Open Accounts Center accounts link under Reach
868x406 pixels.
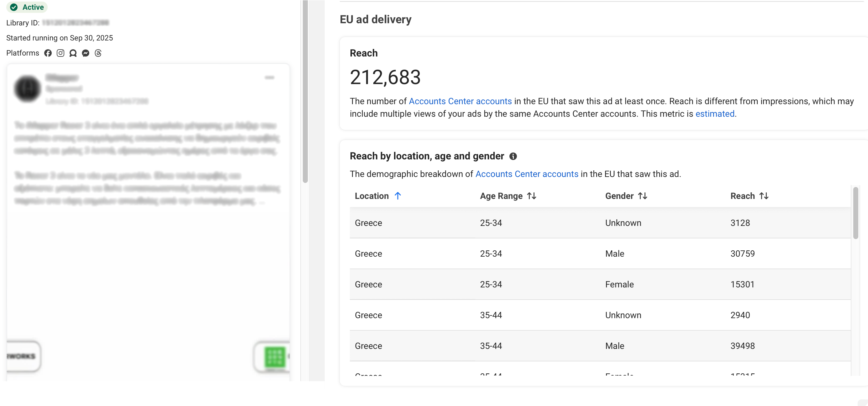pos(460,101)
